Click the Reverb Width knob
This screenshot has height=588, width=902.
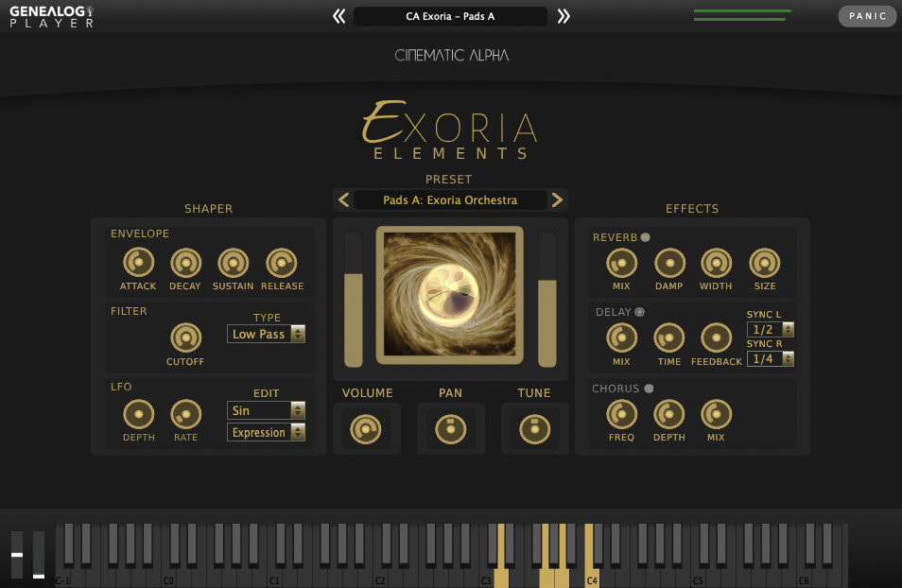pyautogui.click(x=716, y=263)
